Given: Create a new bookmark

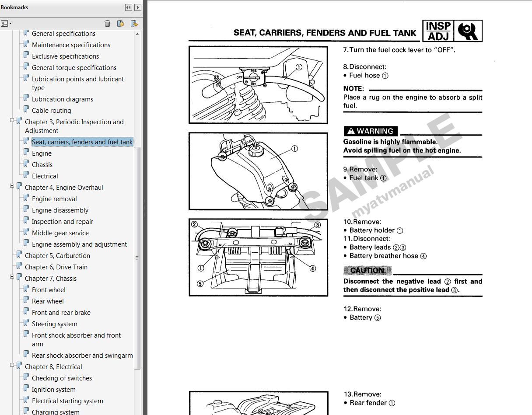Looking at the screenshot, I should 120,23.
